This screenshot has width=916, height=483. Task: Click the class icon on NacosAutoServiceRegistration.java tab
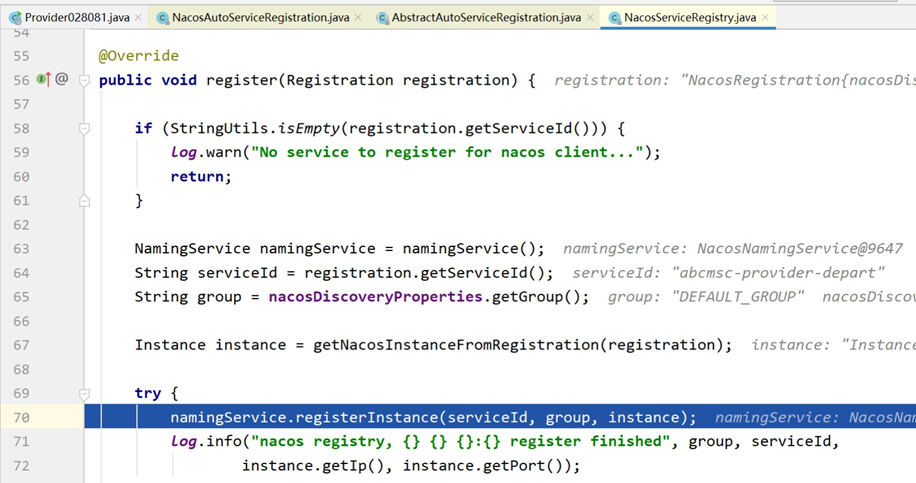click(x=163, y=18)
